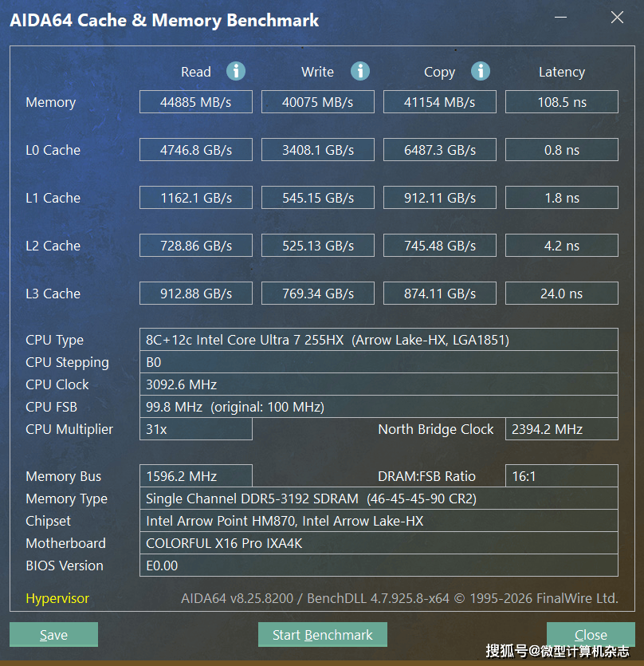Click L0 Cache latency 0.8 ns
644x666 pixels.
click(x=562, y=150)
